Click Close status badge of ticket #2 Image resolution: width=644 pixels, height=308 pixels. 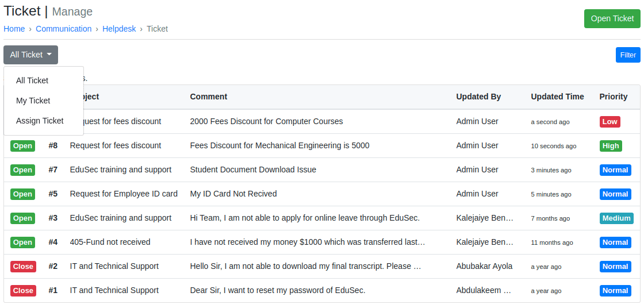pyautogui.click(x=23, y=267)
